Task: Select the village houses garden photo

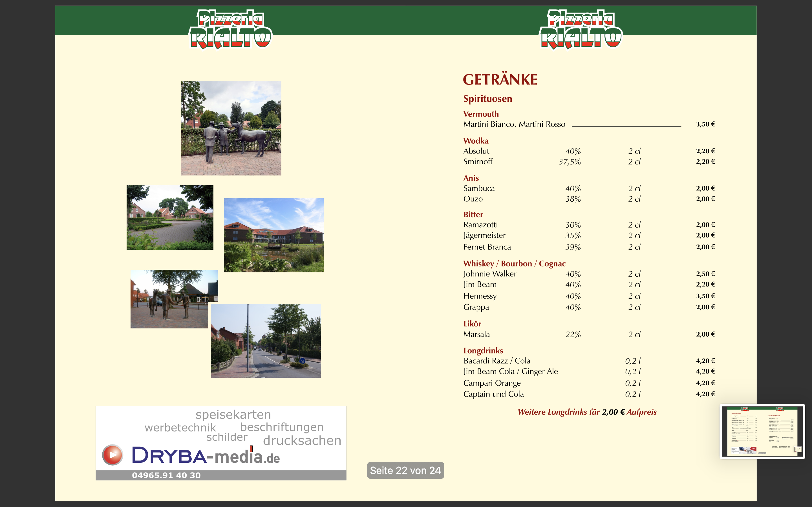Action: pyautogui.click(x=170, y=217)
